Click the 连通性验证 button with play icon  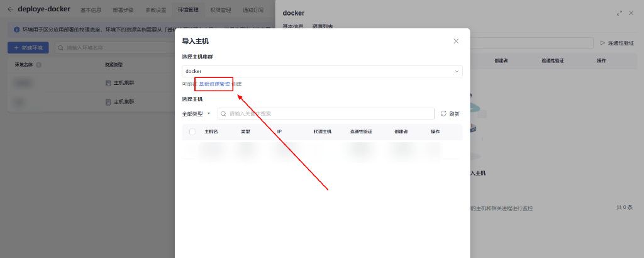click(x=617, y=43)
